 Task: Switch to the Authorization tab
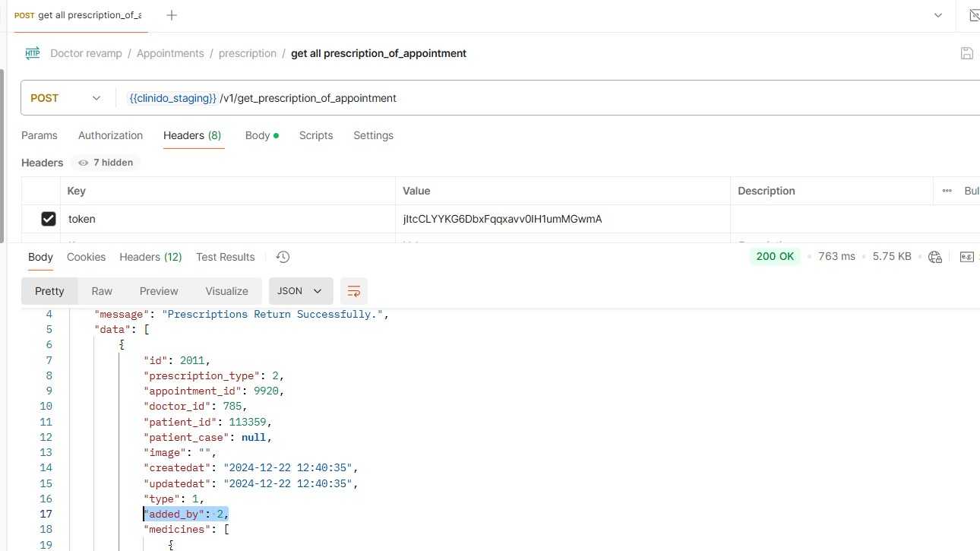[110, 135]
